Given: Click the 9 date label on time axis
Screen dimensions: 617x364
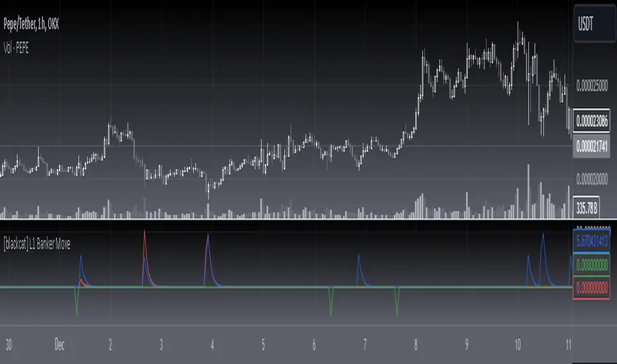Looking at the screenshot, I should pyautogui.click(x=467, y=345).
